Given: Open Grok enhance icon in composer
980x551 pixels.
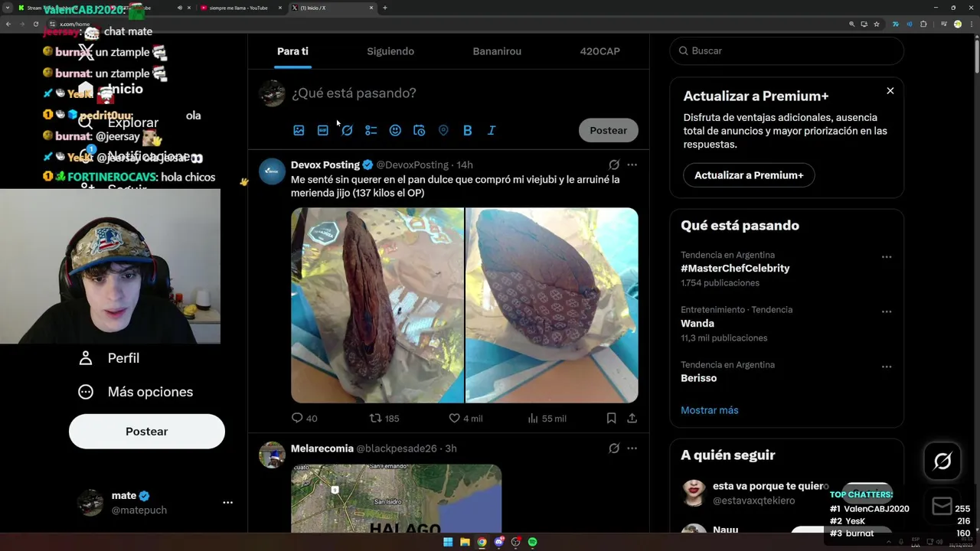Looking at the screenshot, I should click(347, 130).
